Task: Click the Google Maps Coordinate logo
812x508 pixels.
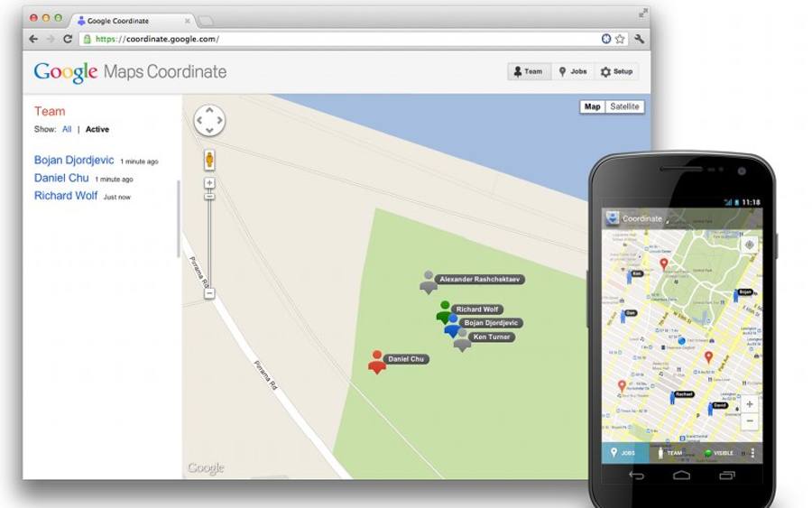Action: [130, 72]
